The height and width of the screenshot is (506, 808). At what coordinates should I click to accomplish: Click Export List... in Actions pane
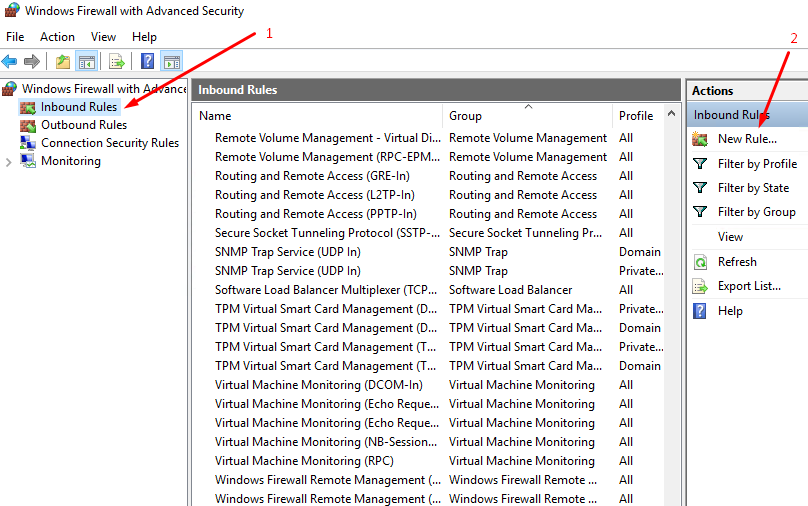tap(749, 286)
